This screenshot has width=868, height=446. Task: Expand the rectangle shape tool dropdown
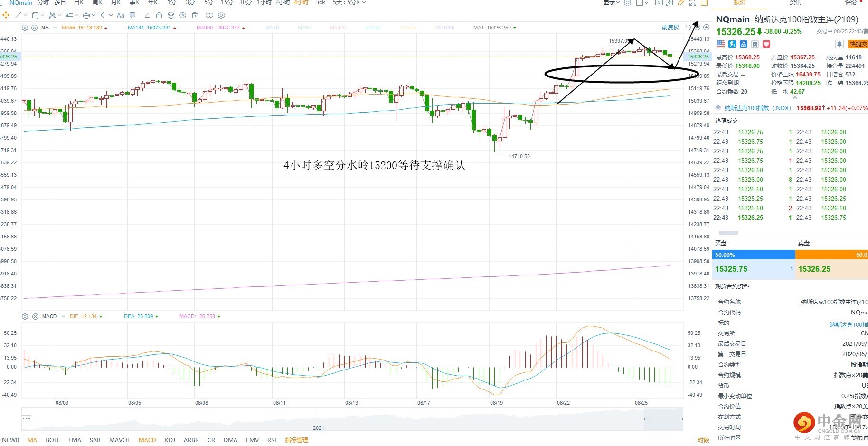click(x=42, y=15)
